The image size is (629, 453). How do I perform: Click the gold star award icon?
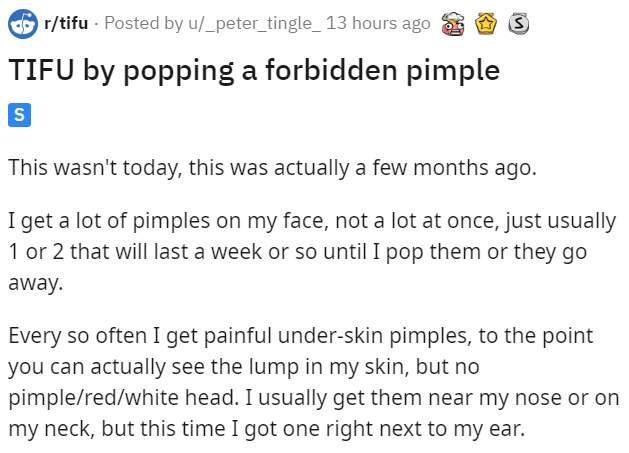point(488,23)
